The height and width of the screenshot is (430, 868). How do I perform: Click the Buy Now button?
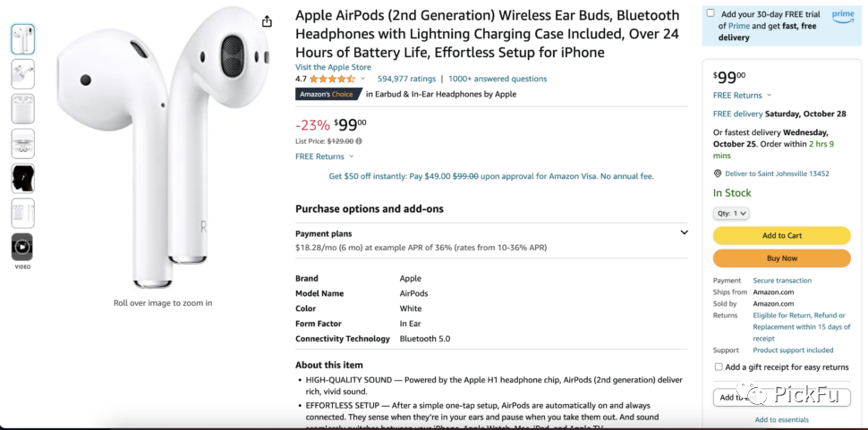781,258
